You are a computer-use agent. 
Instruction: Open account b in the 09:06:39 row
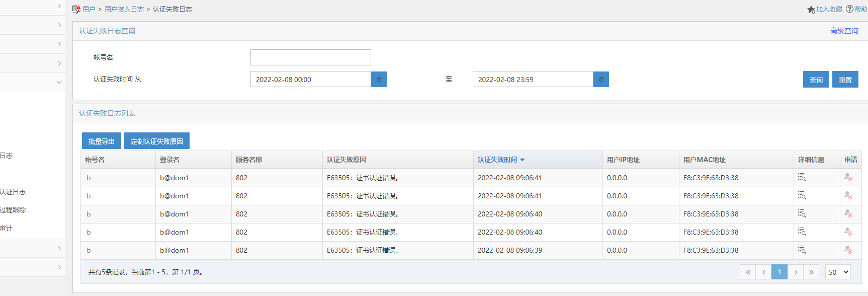[89, 250]
